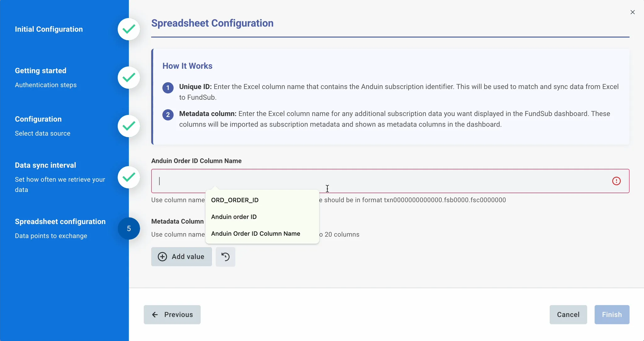
Task: Close the dialog with X icon
Action: [x=632, y=12]
